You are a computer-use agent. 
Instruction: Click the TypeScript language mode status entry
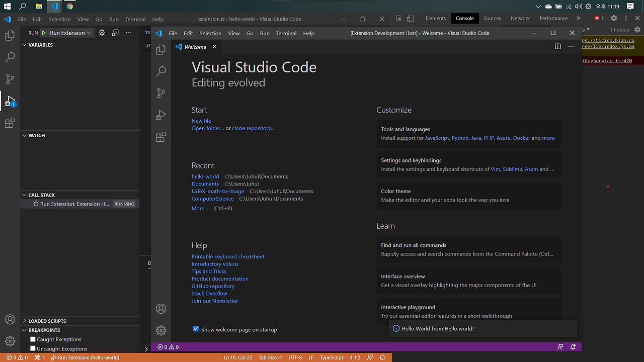(x=332, y=357)
